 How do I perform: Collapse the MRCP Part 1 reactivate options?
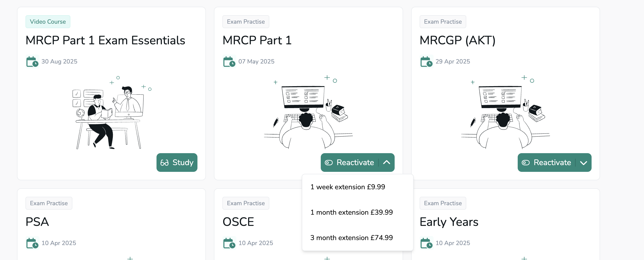386,163
